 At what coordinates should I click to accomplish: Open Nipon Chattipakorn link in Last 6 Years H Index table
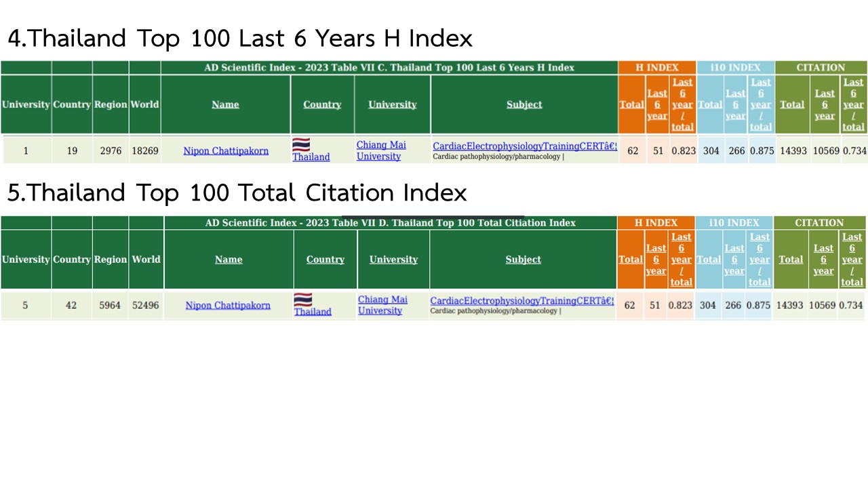pos(226,150)
